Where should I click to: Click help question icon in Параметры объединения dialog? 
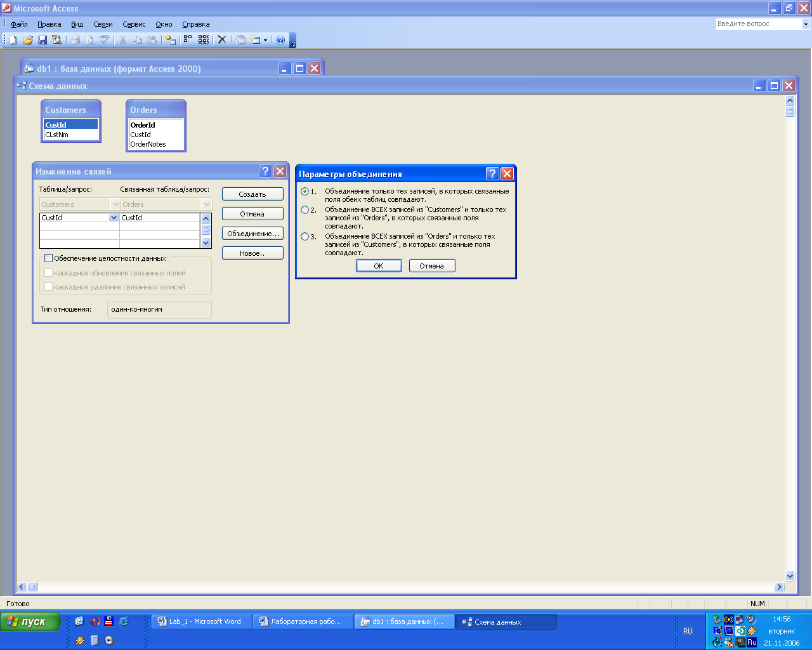pyautogui.click(x=492, y=174)
